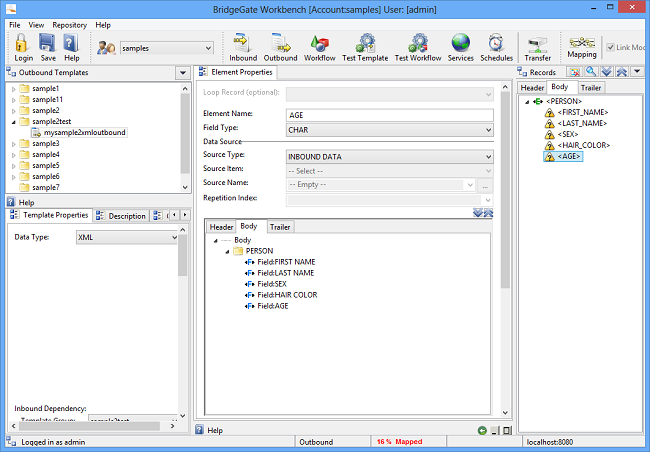Open the File menu
The image size is (650, 452).
15,25
